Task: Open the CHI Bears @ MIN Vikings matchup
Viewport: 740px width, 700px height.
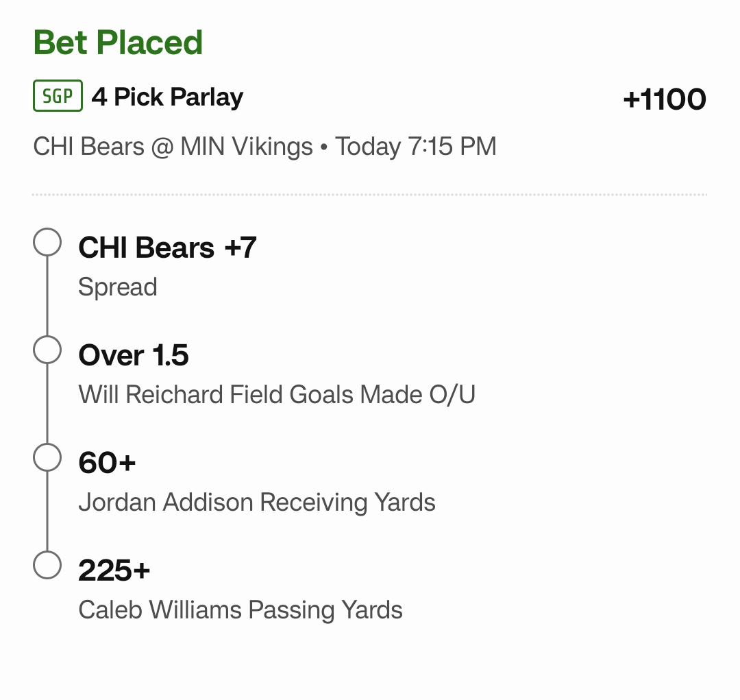Action: click(x=173, y=147)
